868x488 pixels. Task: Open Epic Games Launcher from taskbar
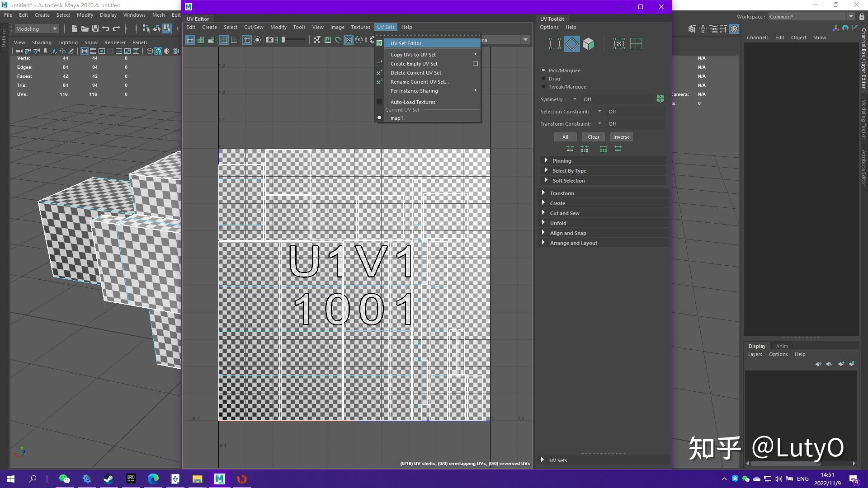coord(131,479)
